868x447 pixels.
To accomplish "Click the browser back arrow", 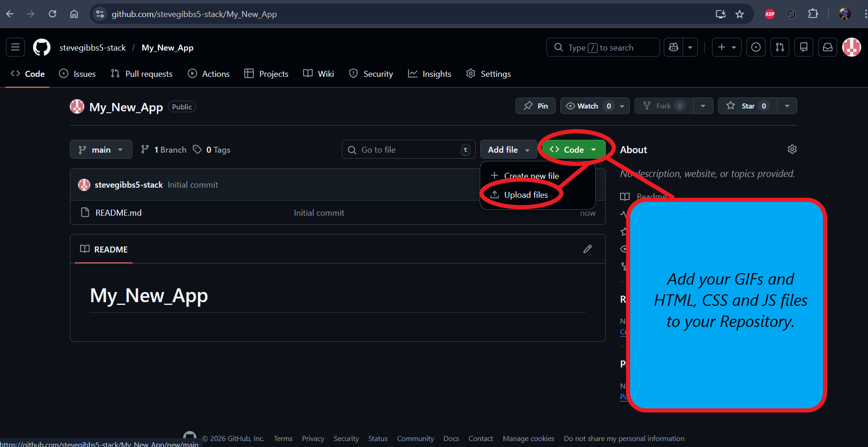I will pyautogui.click(x=10, y=14).
